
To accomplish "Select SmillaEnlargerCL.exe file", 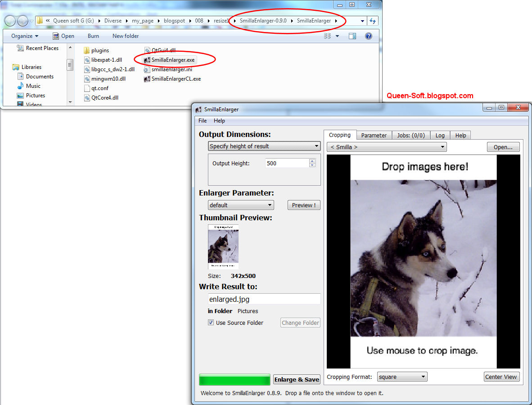I will tap(172, 79).
